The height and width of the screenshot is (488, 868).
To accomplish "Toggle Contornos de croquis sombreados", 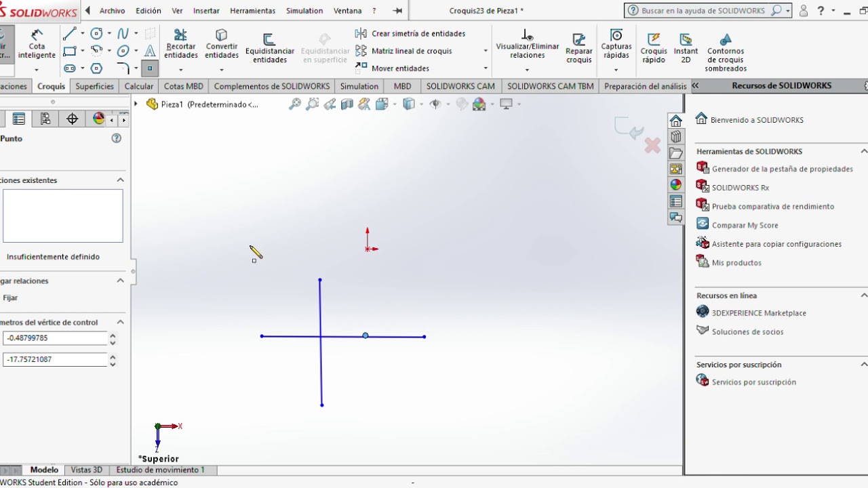I will (726, 53).
